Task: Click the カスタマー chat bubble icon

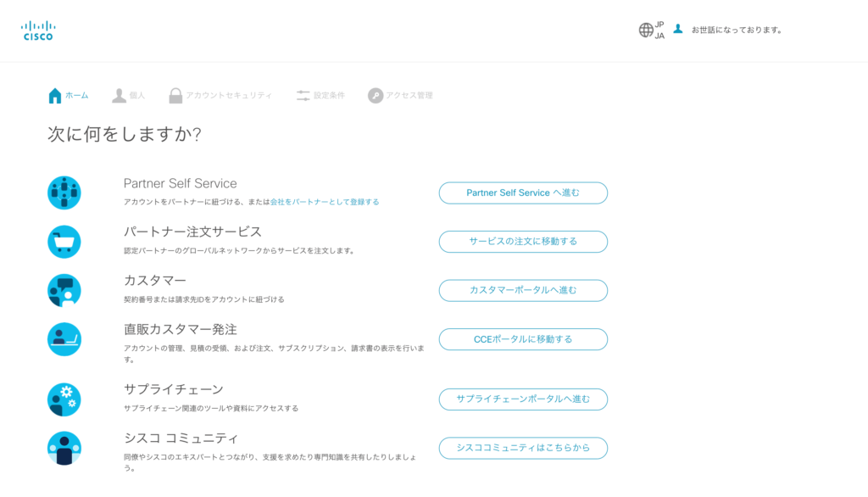Action: point(64,290)
